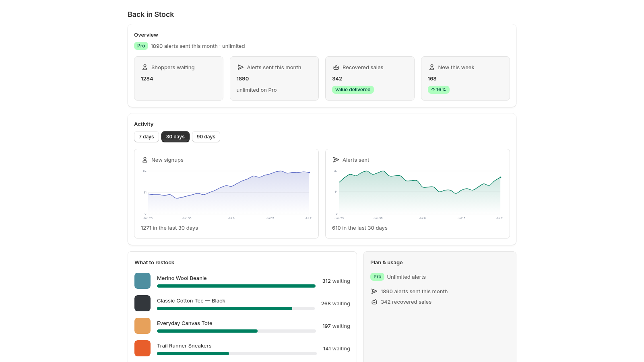Screen dimensions: 644x362
Task: Select the 30 days activity range
Action: tap(175, 137)
